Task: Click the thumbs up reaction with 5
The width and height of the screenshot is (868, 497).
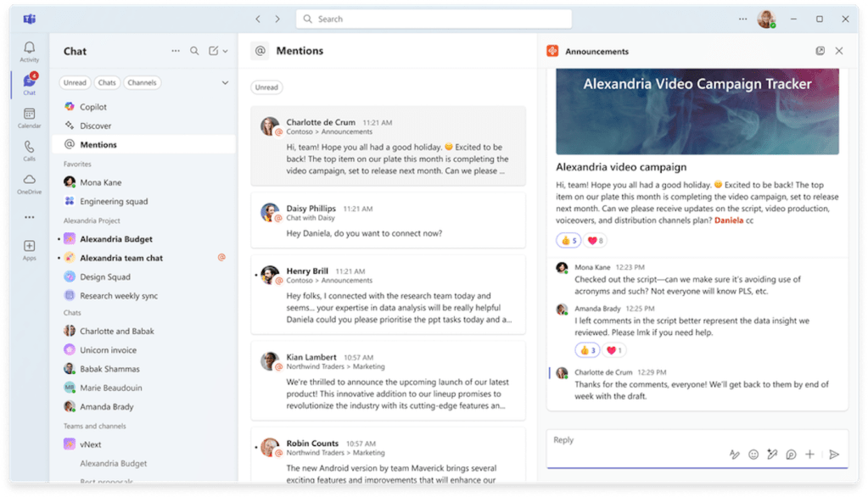Action: pos(568,241)
